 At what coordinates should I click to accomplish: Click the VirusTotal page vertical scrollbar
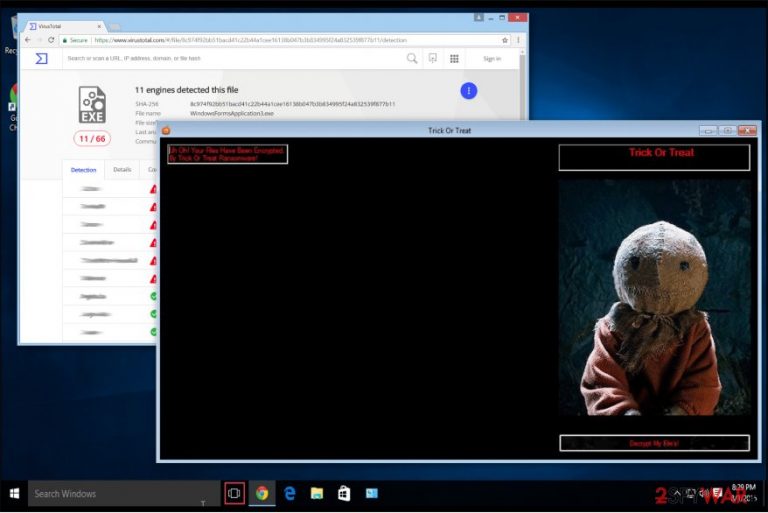[x=522, y=83]
